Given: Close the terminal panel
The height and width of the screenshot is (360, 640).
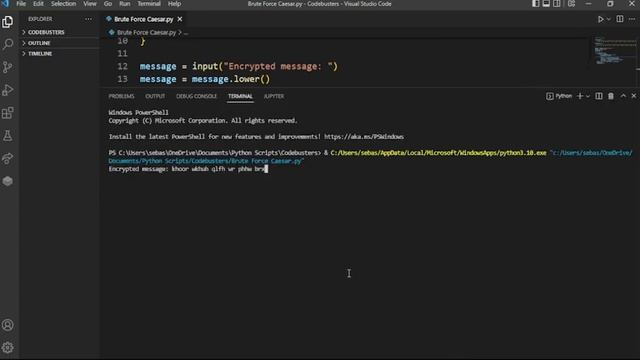Looking at the screenshot, I should 633,96.
